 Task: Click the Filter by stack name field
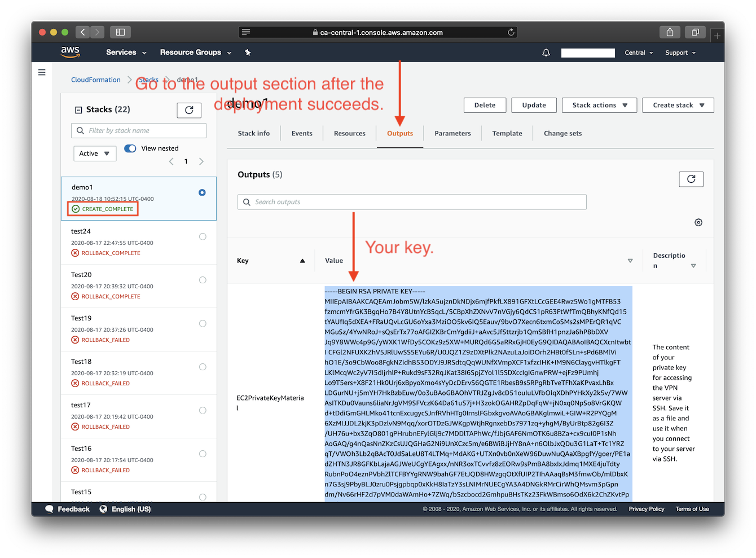coord(139,130)
